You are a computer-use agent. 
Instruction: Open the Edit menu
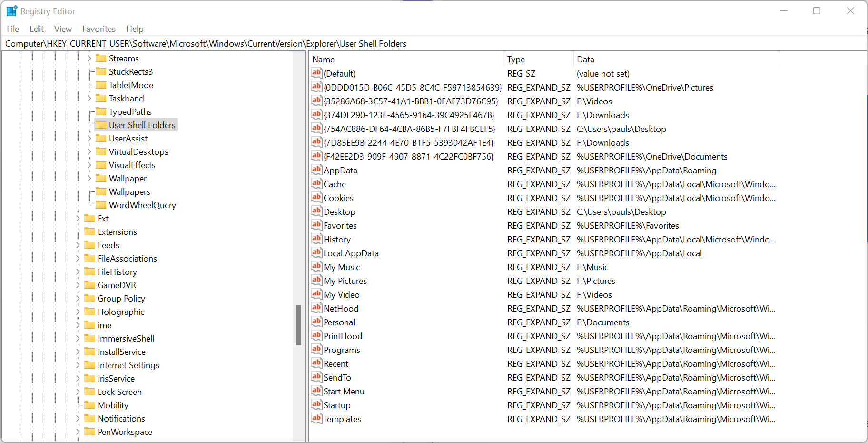(36, 29)
